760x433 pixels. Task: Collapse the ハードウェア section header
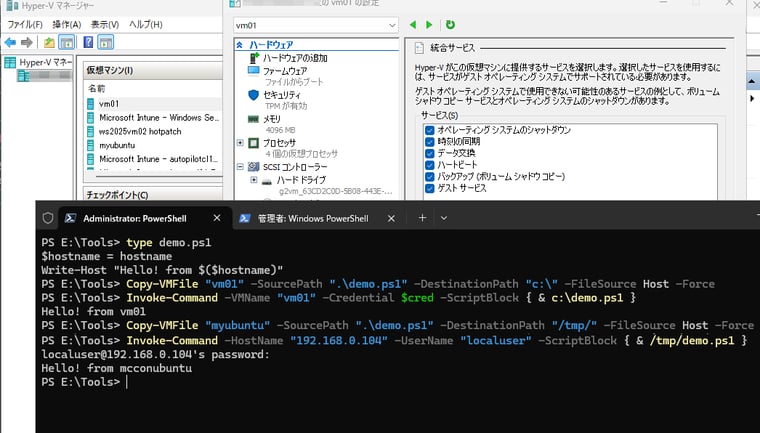point(239,45)
